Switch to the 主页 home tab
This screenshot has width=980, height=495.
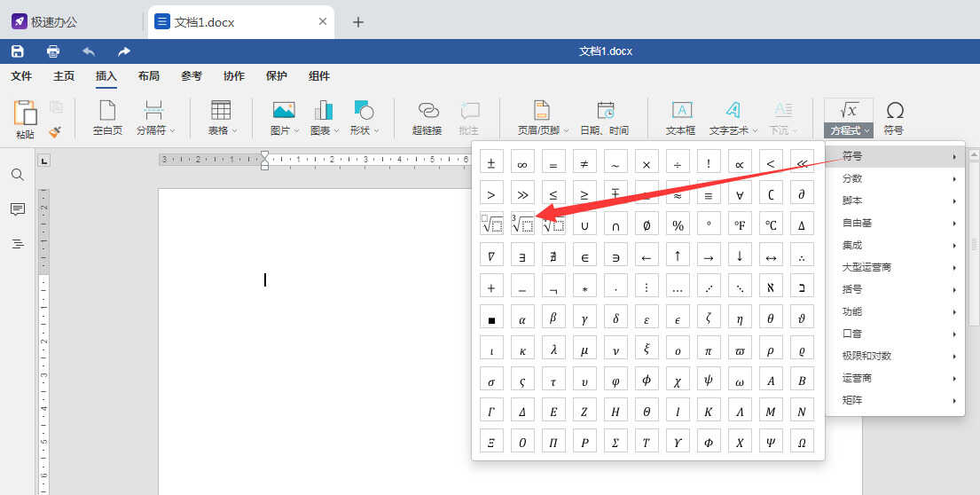point(64,76)
